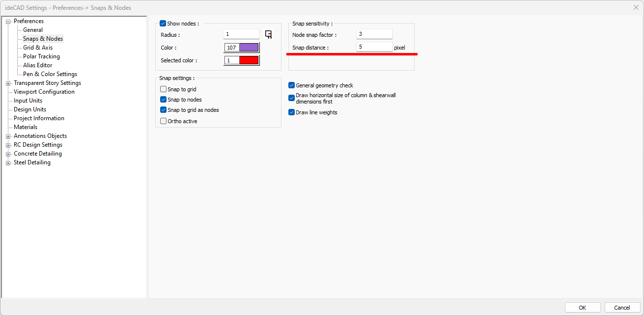Toggle General geometry check
The height and width of the screenshot is (316, 644).
click(x=291, y=85)
